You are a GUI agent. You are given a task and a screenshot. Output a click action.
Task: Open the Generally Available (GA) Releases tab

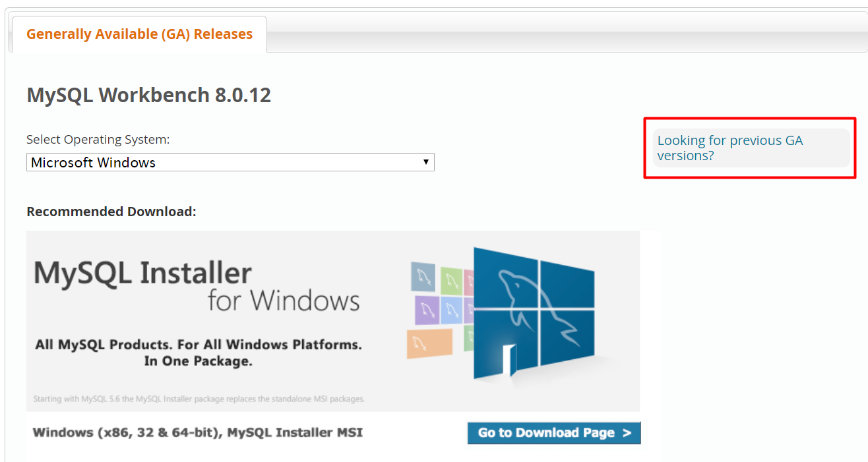139,34
